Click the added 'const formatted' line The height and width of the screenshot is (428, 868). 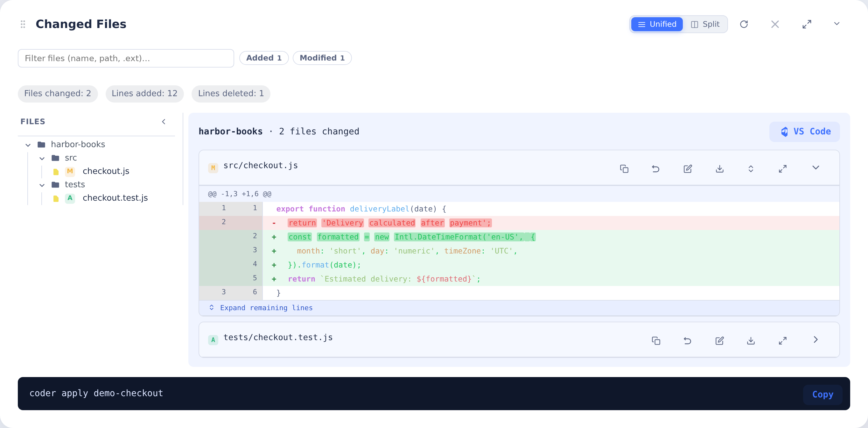pyautogui.click(x=519, y=237)
